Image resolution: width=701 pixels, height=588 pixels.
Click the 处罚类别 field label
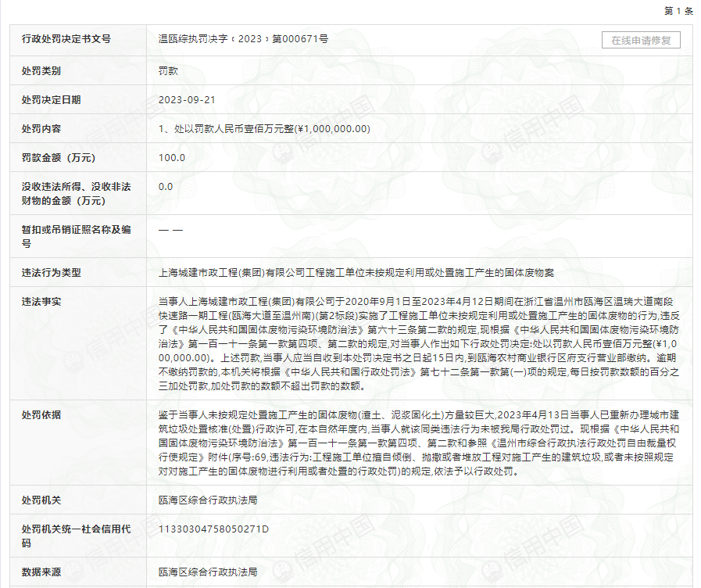(41, 70)
